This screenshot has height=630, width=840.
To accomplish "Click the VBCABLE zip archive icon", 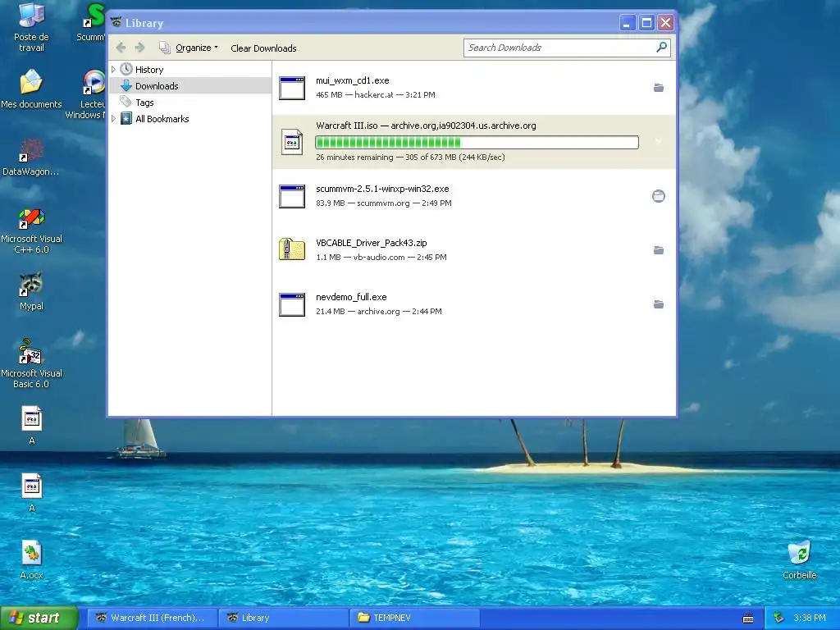I will (292, 249).
